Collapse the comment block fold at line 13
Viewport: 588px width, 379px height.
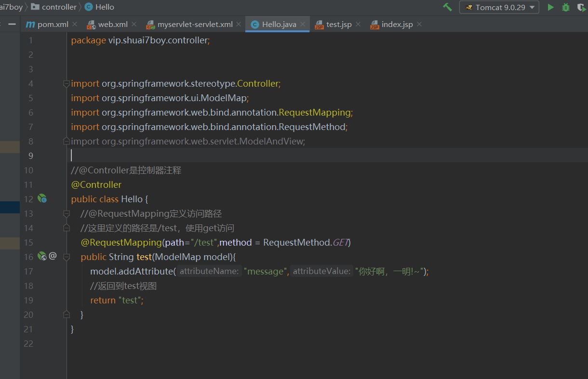[67, 213]
